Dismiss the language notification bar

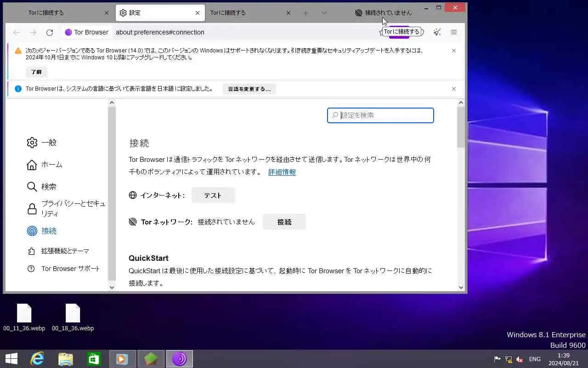[x=454, y=89]
